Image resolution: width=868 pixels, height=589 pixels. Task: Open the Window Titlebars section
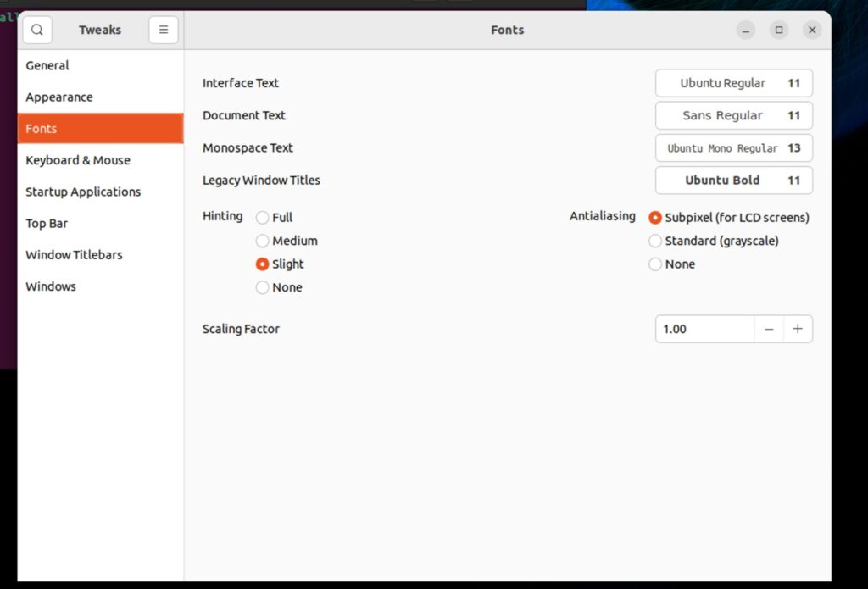click(74, 254)
